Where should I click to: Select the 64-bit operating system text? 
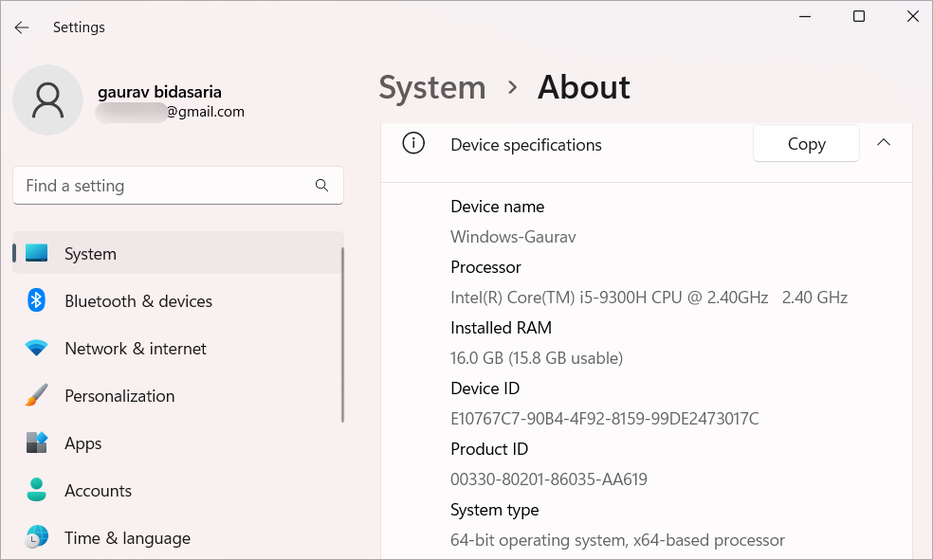tap(617, 540)
